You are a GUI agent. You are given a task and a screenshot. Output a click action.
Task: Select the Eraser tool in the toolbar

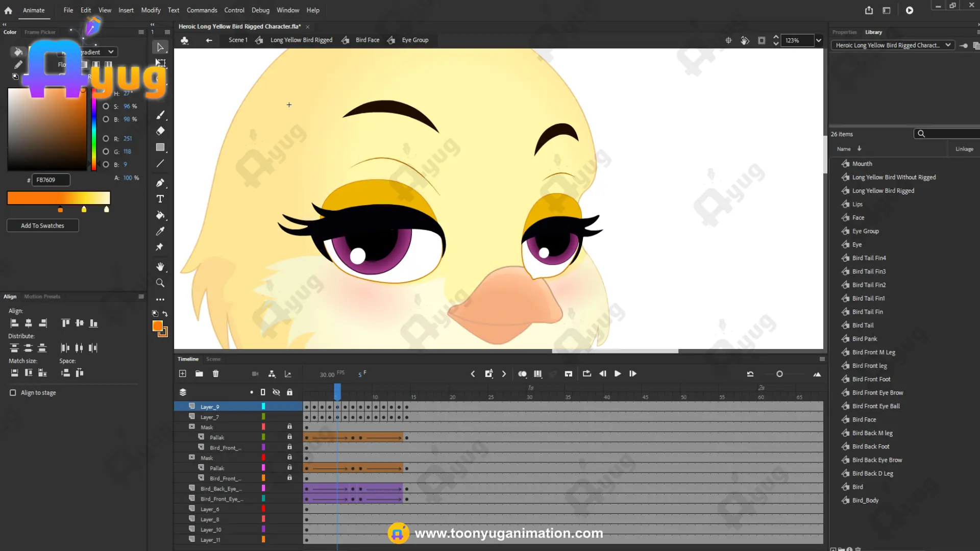[x=160, y=131]
